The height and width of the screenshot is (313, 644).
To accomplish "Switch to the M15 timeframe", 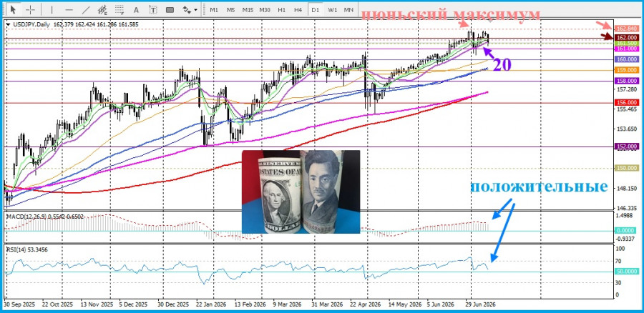I will click(x=248, y=9).
